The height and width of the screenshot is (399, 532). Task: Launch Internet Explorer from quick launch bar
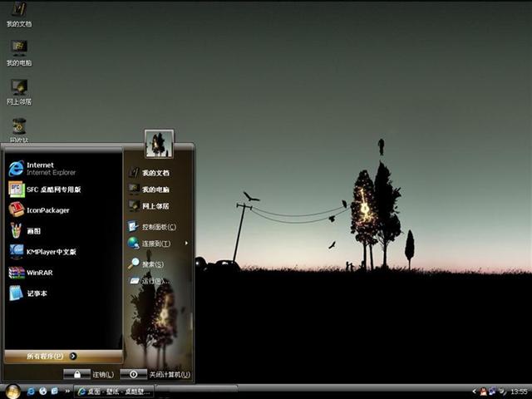pyautogui.click(x=31, y=392)
